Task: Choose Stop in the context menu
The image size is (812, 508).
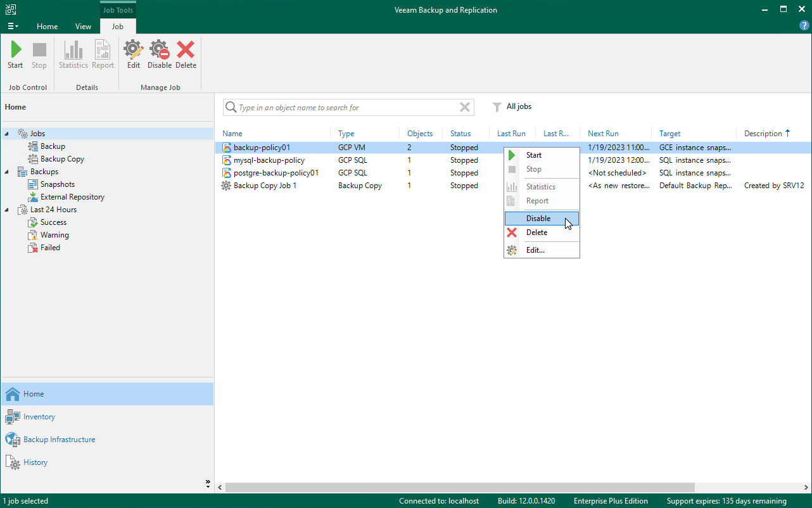Action: click(542, 169)
